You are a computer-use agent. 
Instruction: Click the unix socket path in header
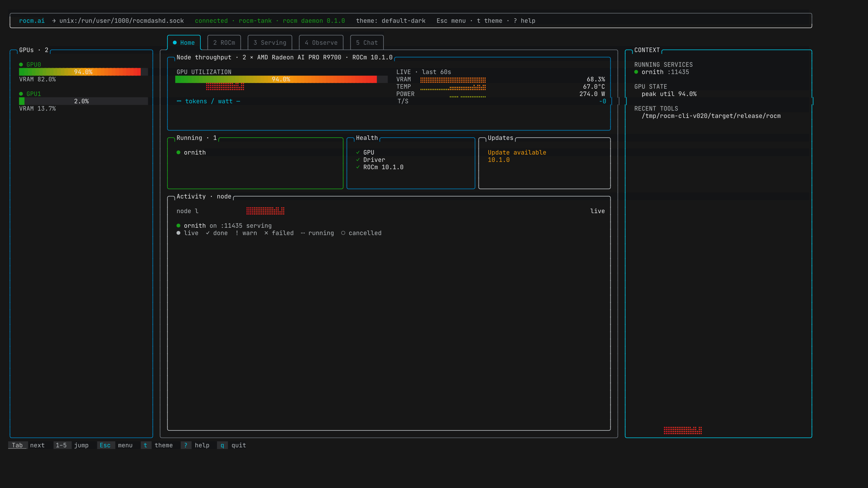(121, 21)
